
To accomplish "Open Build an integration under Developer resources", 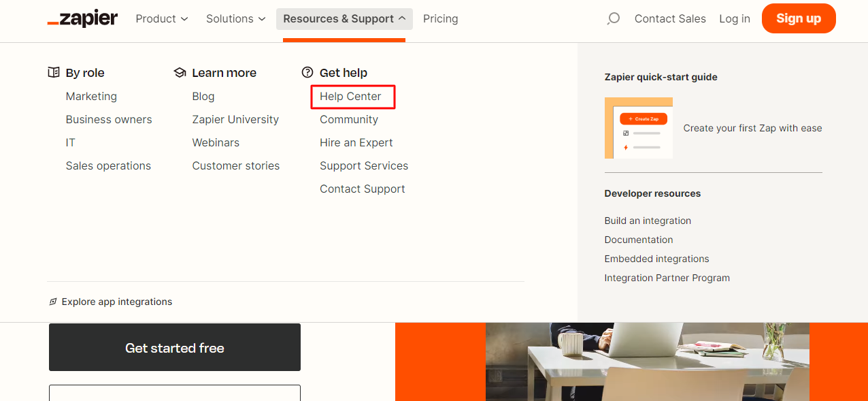I will 647,221.
